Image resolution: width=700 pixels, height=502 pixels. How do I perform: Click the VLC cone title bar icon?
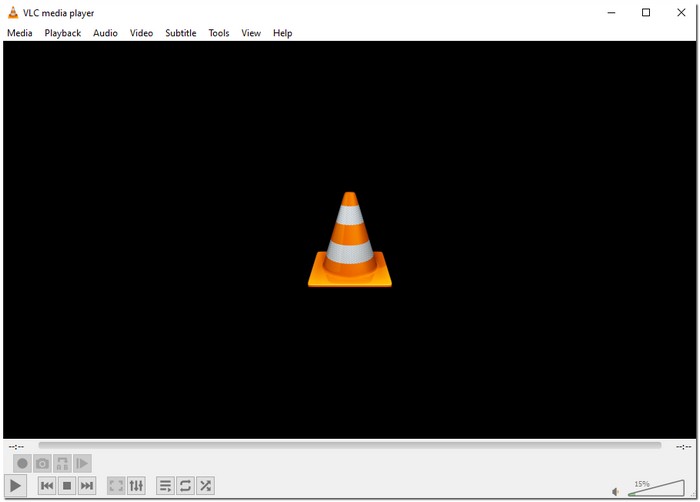point(13,13)
